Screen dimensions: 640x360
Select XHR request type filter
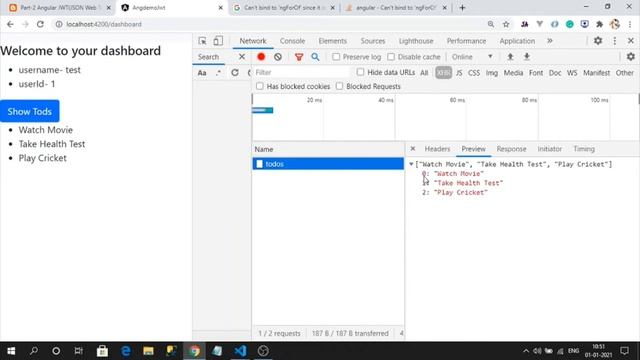[x=443, y=73]
